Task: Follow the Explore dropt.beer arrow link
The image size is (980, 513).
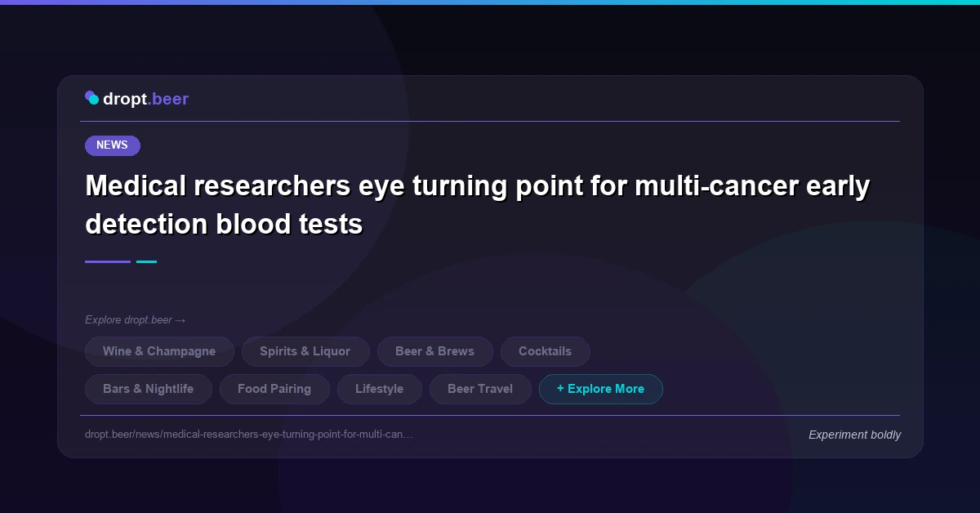Action: pyautogui.click(x=136, y=320)
